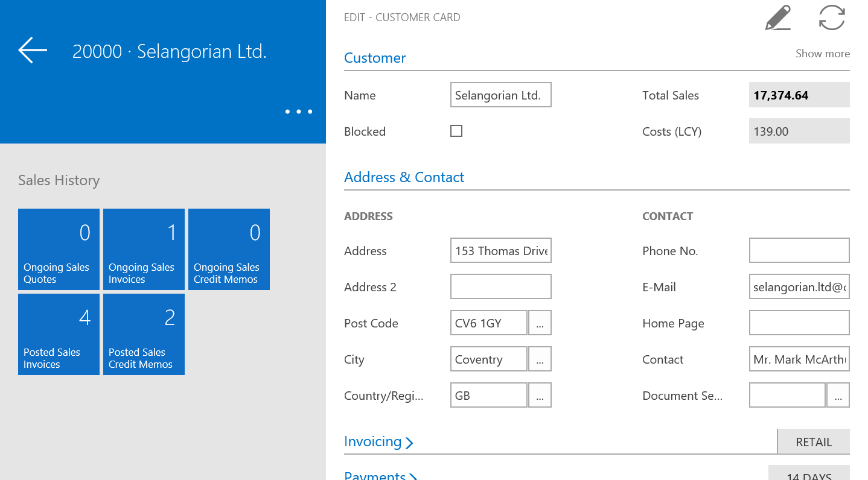Click the Home Page label

[x=673, y=323]
